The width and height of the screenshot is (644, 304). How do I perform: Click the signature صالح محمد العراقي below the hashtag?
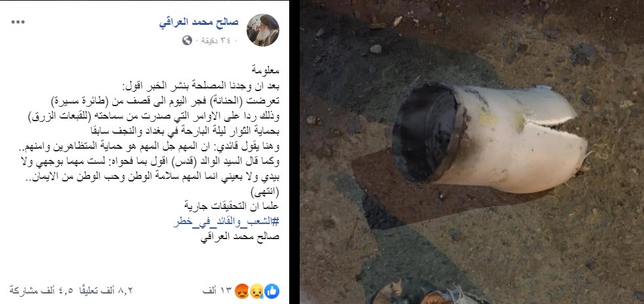point(239,237)
